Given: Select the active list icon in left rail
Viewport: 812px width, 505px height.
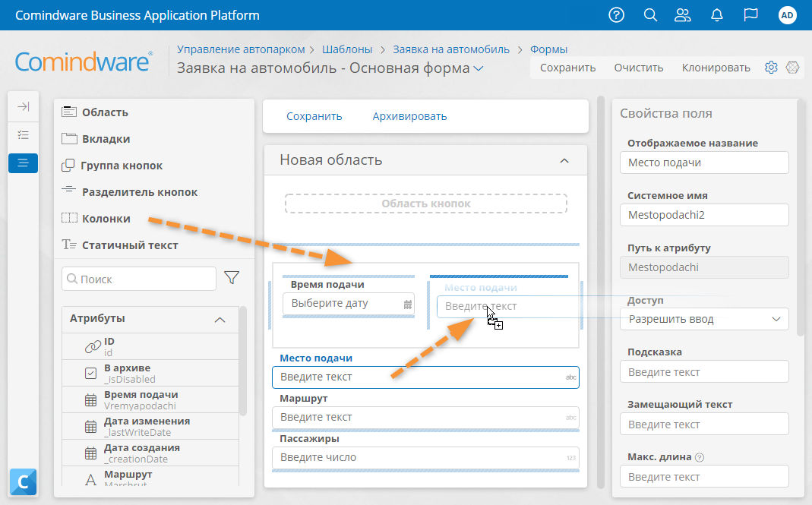Looking at the screenshot, I should 24,163.
